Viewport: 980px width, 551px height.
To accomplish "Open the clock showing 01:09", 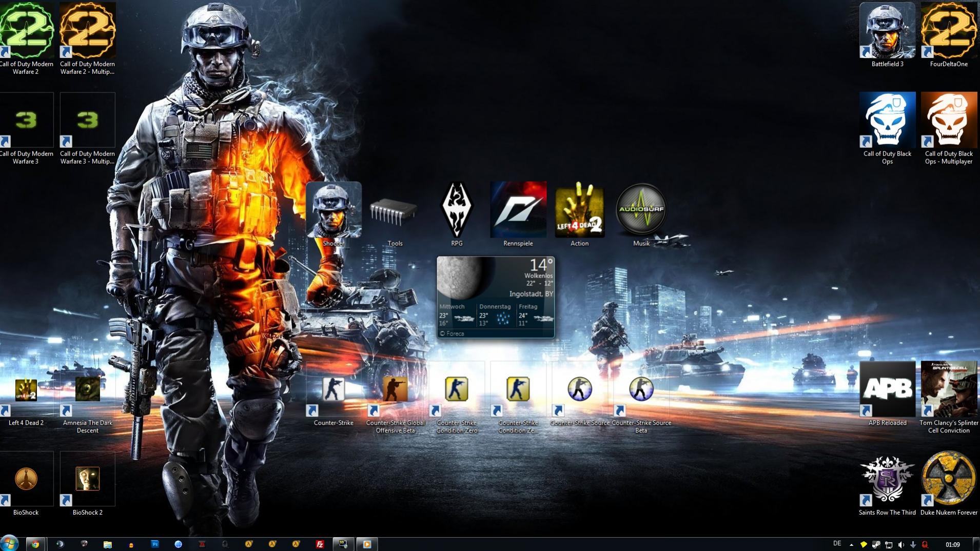I will point(952,545).
